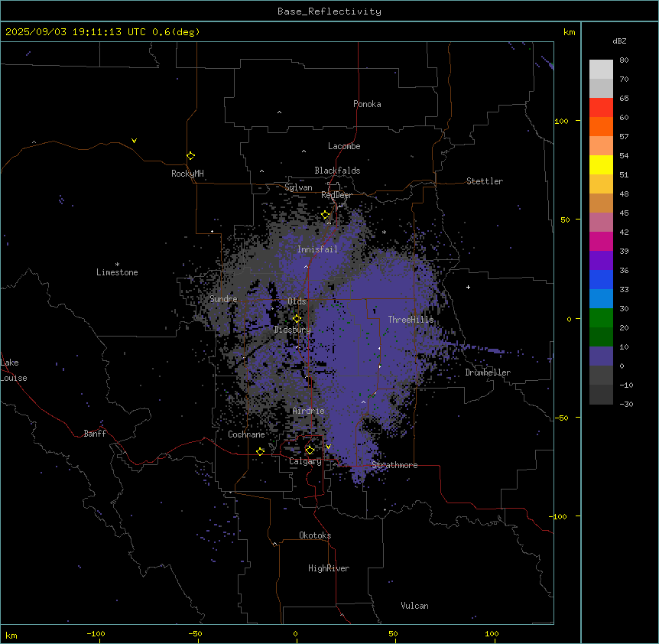
Task: Click the Vulcan label
Action: click(x=415, y=606)
